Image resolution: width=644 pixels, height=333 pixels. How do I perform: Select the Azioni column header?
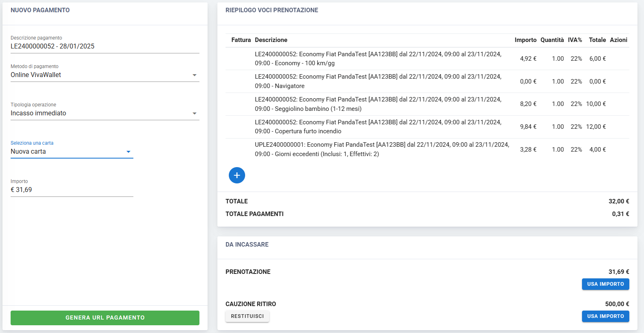tap(619, 40)
